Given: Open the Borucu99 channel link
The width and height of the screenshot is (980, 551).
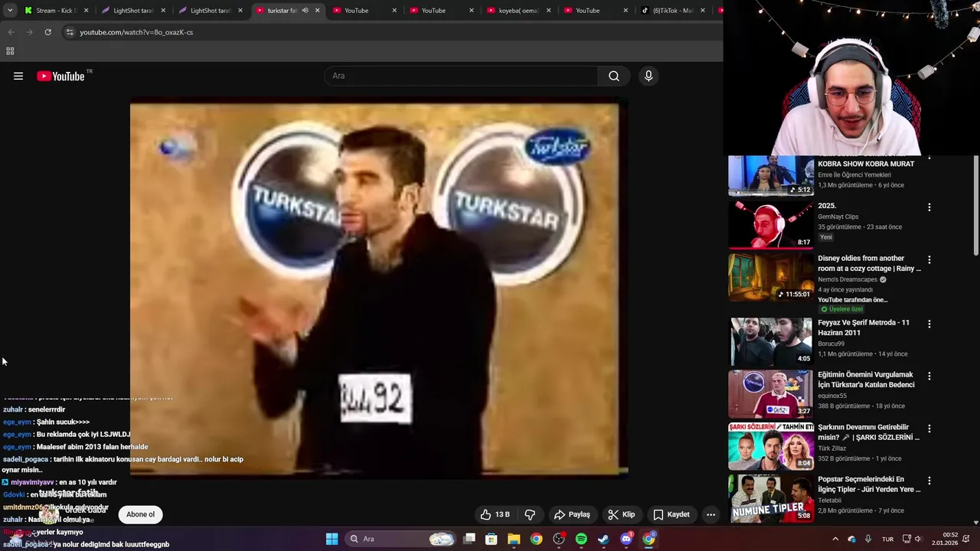Looking at the screenshot, I should tap(831, 344).
